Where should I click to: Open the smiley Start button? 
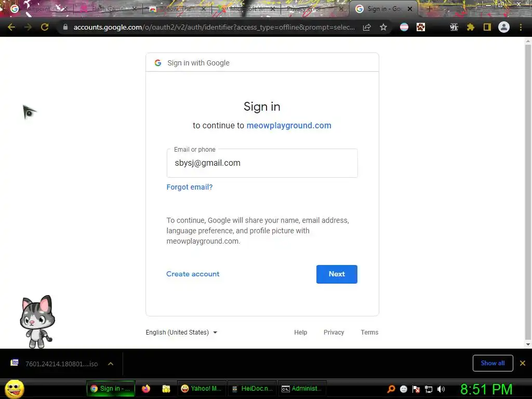point(15,389)
